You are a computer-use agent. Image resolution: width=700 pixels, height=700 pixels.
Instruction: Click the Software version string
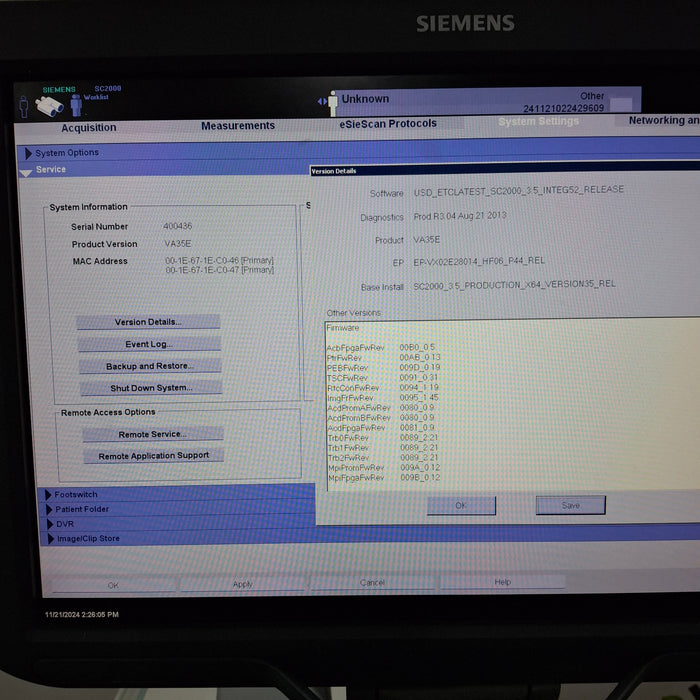(519, 191)
